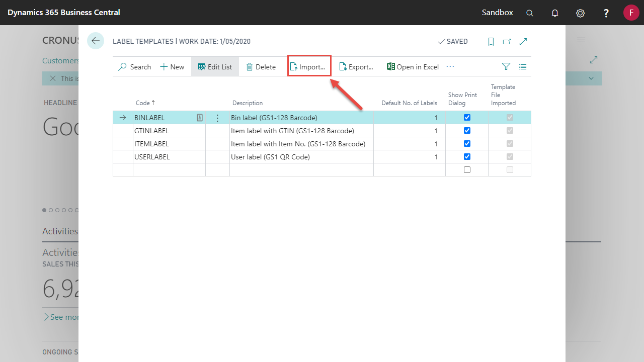Open the notifications bell

pos(555,13)
